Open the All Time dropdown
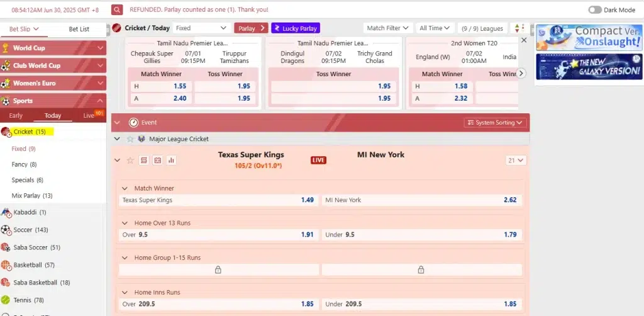The width and height of the screenshot is (644, 316). pos(435,28)
